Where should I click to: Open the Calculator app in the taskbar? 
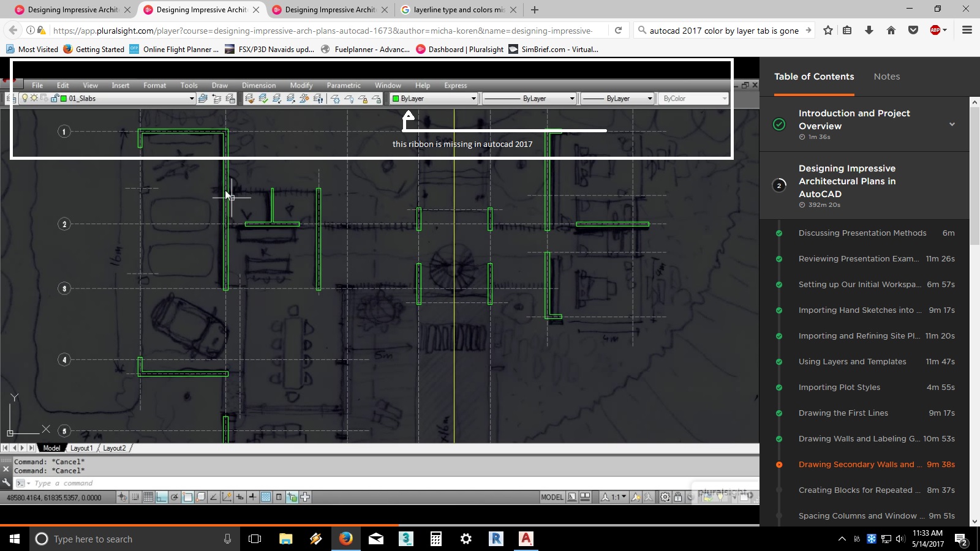click(x=436, y=539)
